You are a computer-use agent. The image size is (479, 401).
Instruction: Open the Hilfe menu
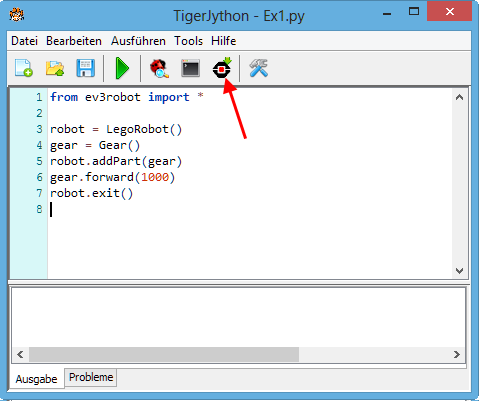[224, 41]
